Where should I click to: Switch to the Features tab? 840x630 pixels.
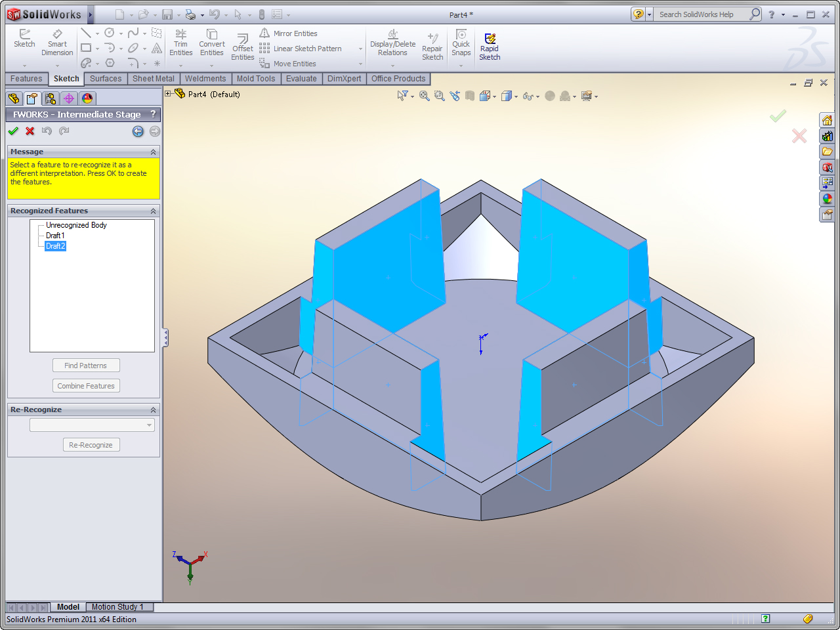(26, 79)
